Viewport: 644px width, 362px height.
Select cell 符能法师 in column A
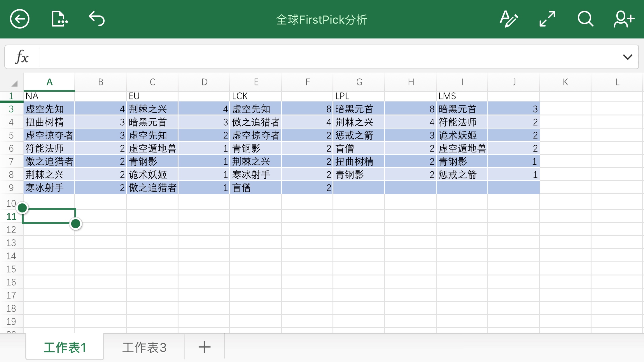click(49, 148)
